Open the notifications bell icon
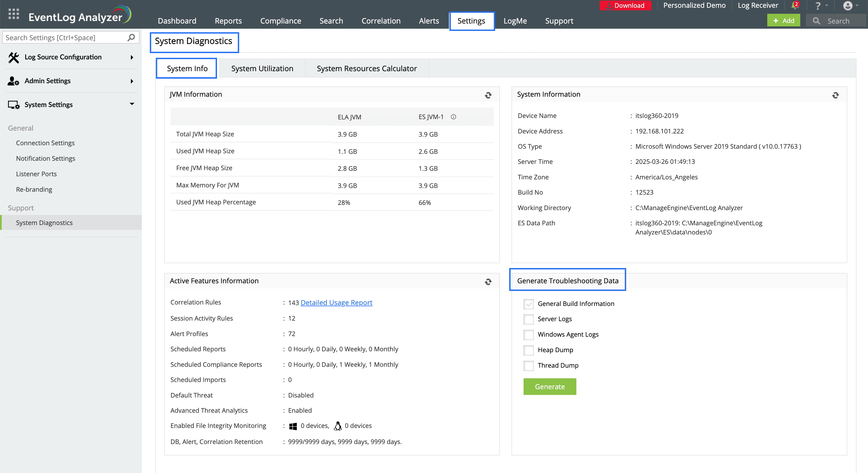This screenshot has width=868, height=473. [x=794, y=6]
